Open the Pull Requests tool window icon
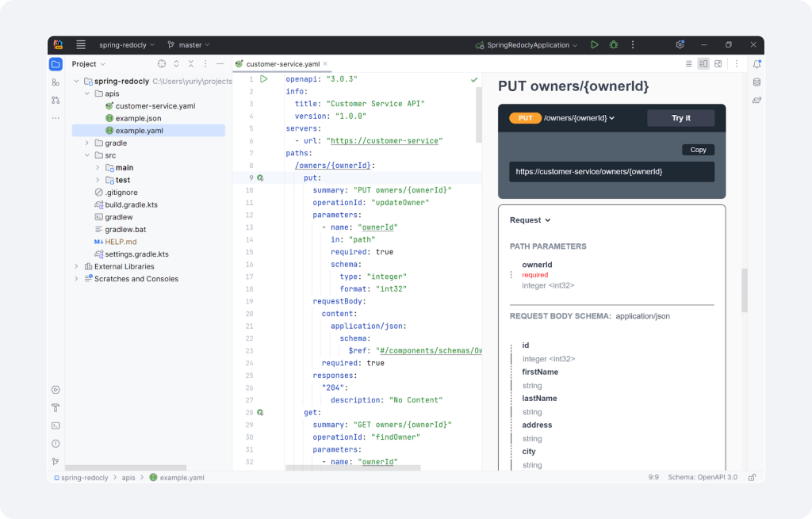 (x=56, y=101)
